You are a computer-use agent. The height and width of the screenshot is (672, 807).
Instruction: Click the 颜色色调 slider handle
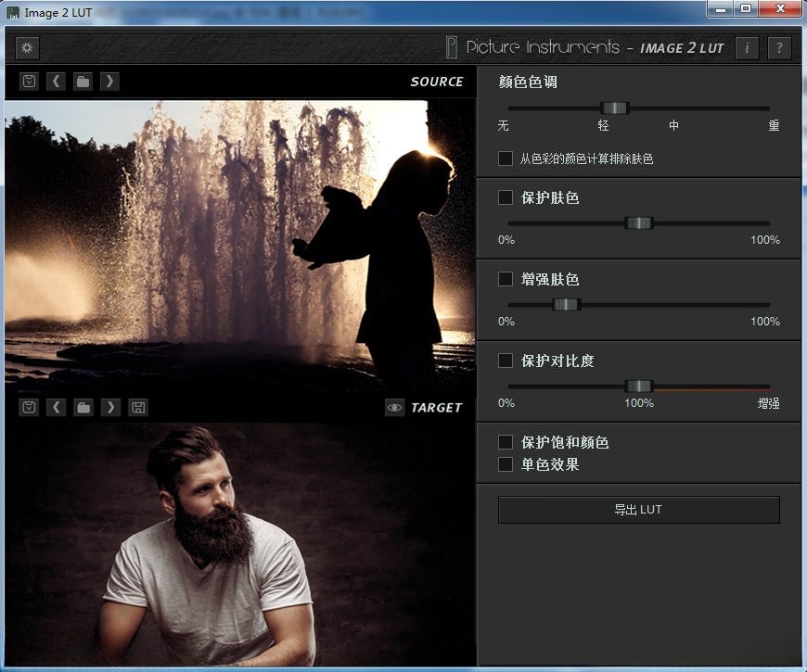[616, 108]
